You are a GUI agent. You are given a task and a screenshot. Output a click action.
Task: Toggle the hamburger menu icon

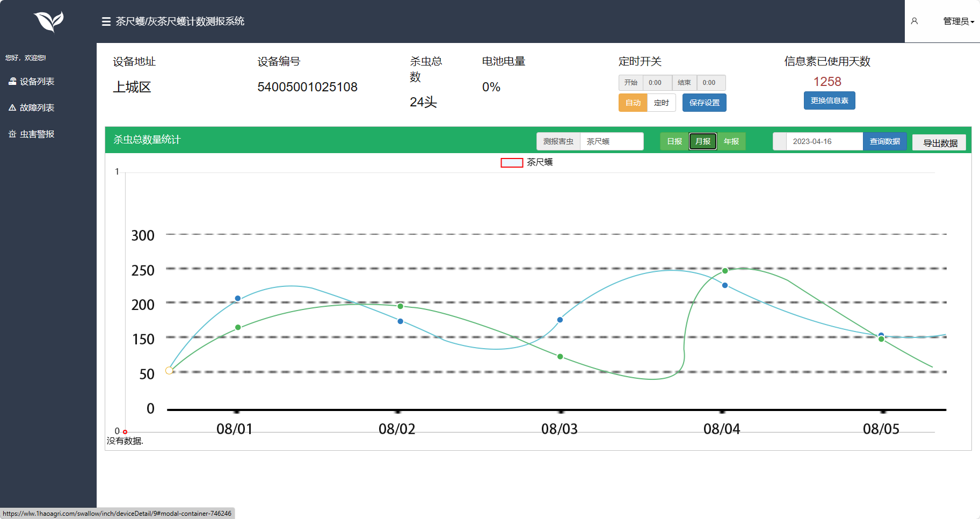click(x=106, y=21)
